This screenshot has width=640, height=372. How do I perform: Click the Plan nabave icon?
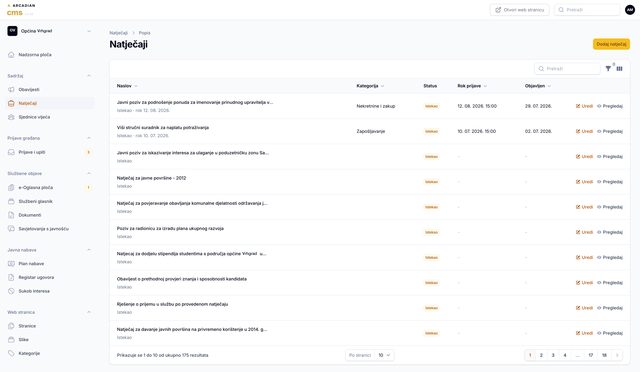(11, 263)
